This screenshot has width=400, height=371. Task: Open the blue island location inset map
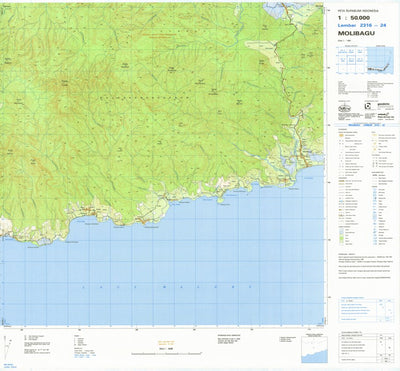tap(379, 60)
